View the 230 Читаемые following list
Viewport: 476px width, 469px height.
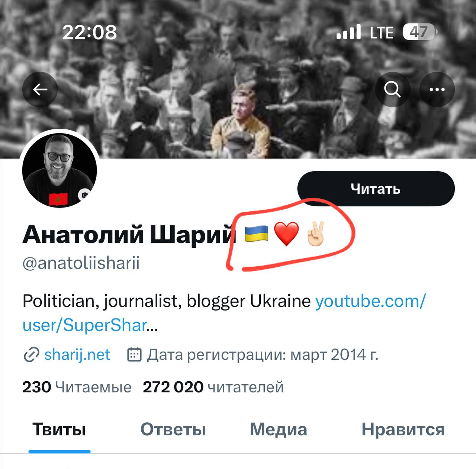tap(77, 387)
